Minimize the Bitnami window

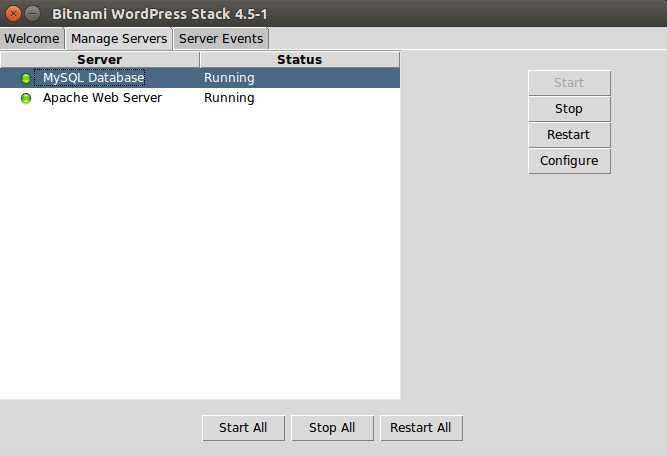coord(33,14)
